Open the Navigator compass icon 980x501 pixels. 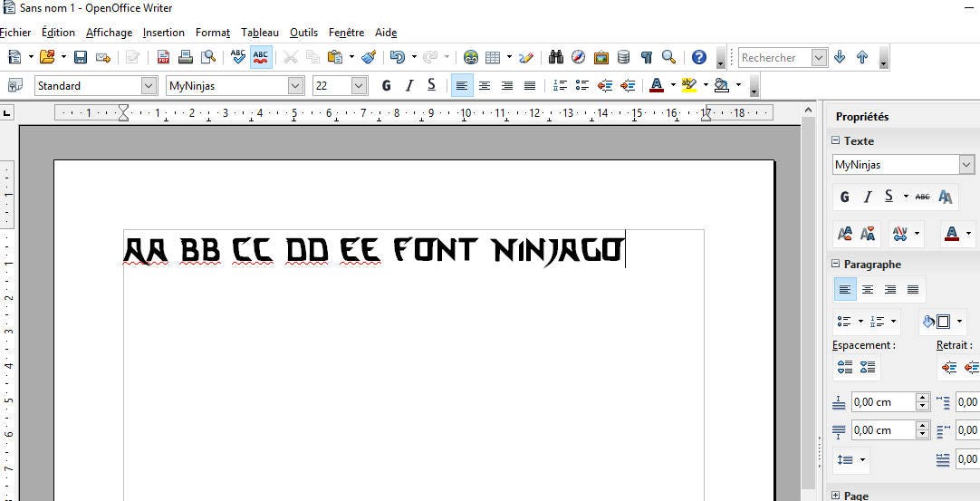(x=578, y=58)
